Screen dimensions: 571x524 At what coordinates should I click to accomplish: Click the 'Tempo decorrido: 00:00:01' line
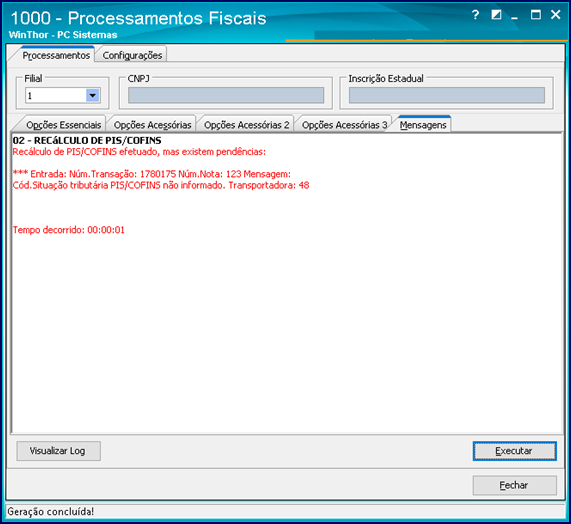68,230
